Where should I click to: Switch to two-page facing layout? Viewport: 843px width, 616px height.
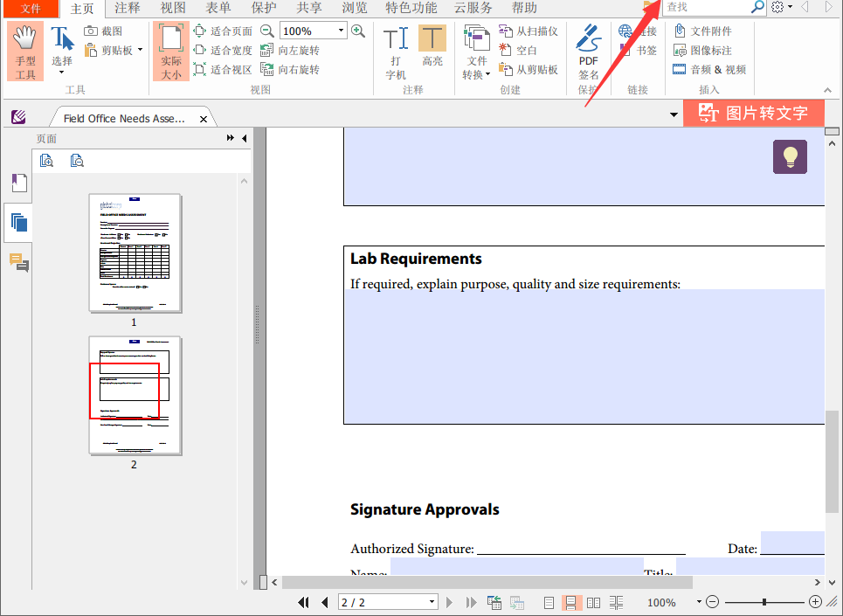coord(594,603)
